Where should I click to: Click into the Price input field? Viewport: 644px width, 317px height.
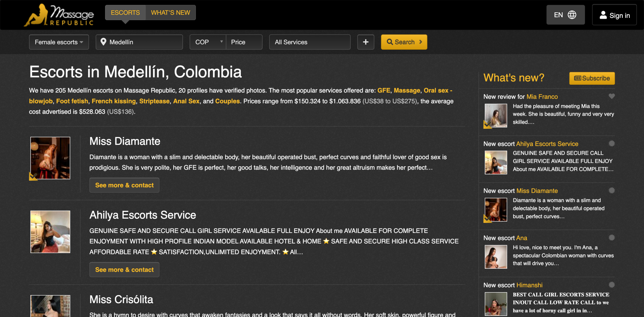(244, 42)
